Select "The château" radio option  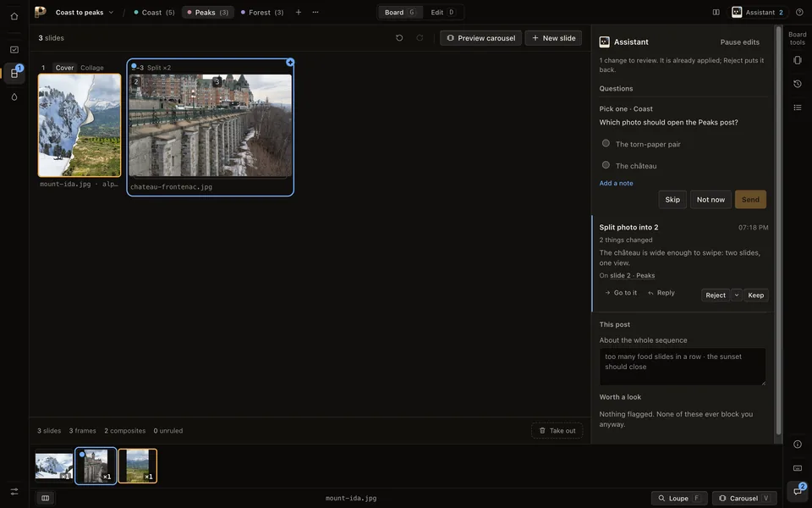606,165
